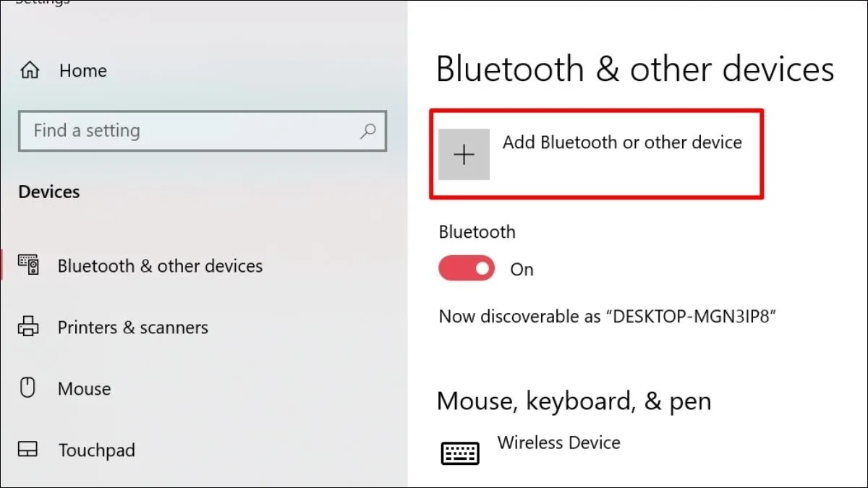Click the Mouse, keyboard, & pen heading
Viewport: 868px width, 488px height.
click(574, 401)
